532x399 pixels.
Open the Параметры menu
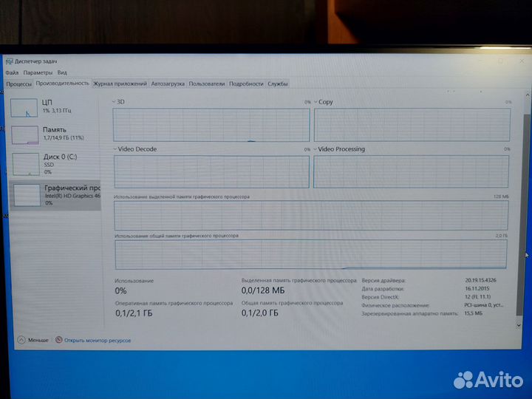[38, 73]
